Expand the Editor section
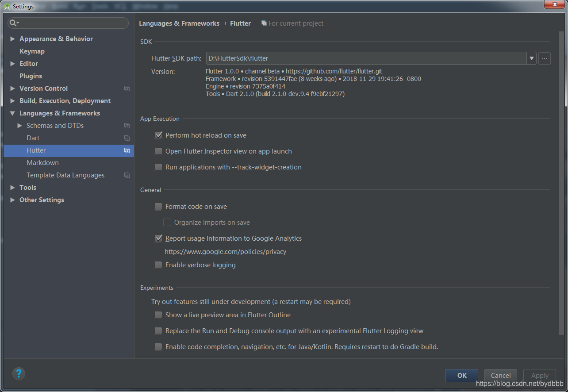The height and width of the screenshot is (392, 568). click(x=12, y=64)
